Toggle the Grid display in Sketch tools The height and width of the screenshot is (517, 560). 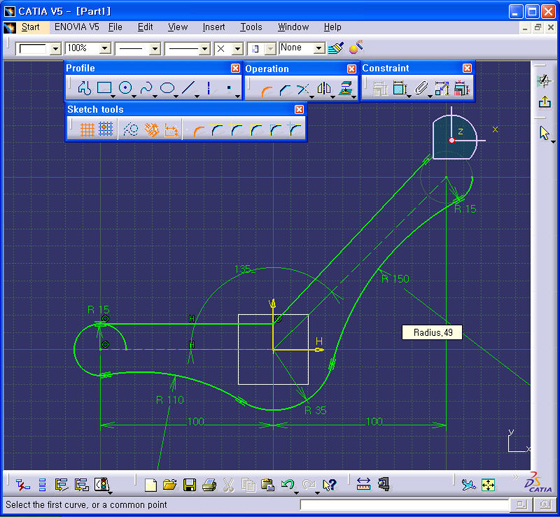pos(87,130)
